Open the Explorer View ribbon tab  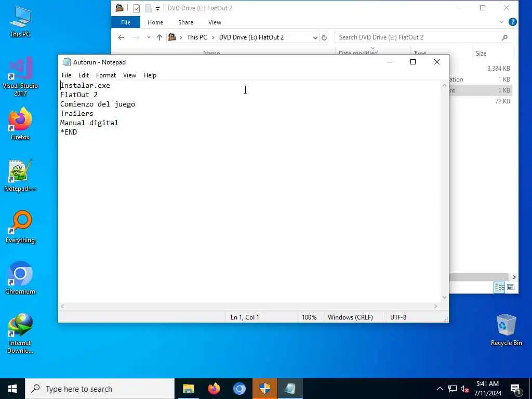(215, 22)
